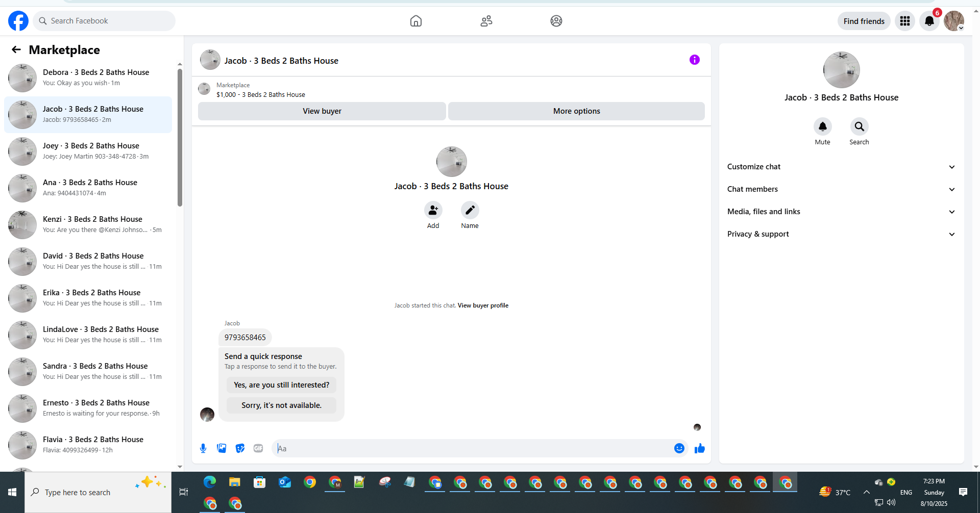Expand Media, files and links section
980x513 pixels.
[x=841, y=212]
